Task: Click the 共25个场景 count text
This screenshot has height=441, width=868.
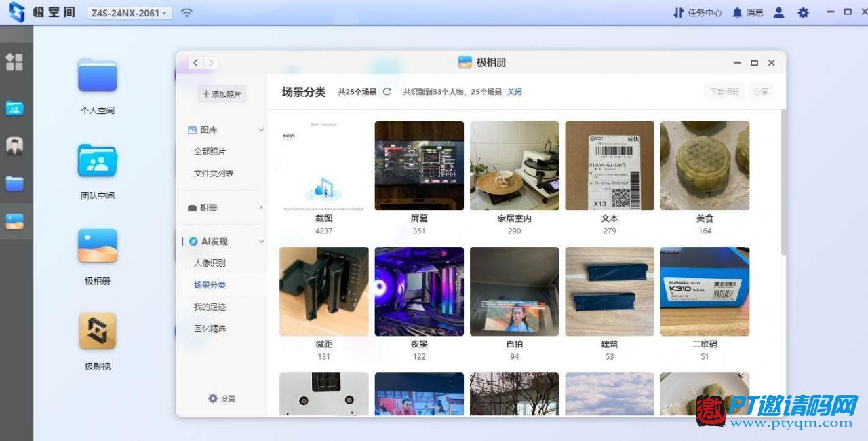Action: 357,92
